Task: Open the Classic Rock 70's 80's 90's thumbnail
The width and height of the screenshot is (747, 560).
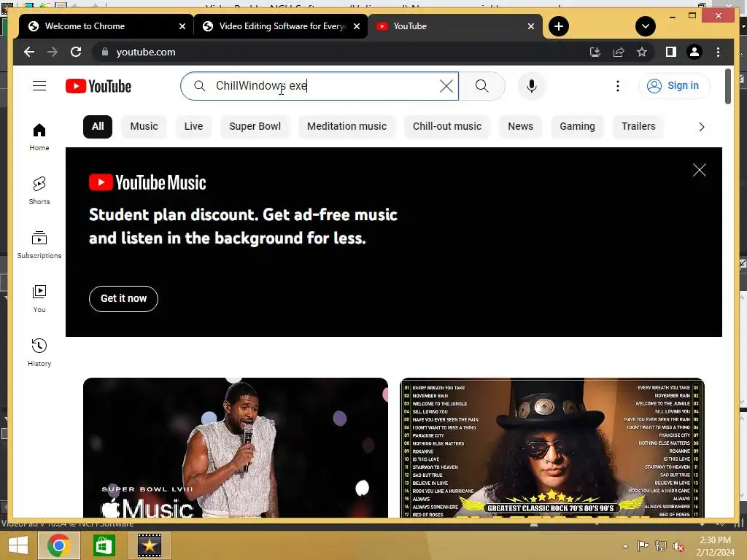Action: tap(552, 448)
